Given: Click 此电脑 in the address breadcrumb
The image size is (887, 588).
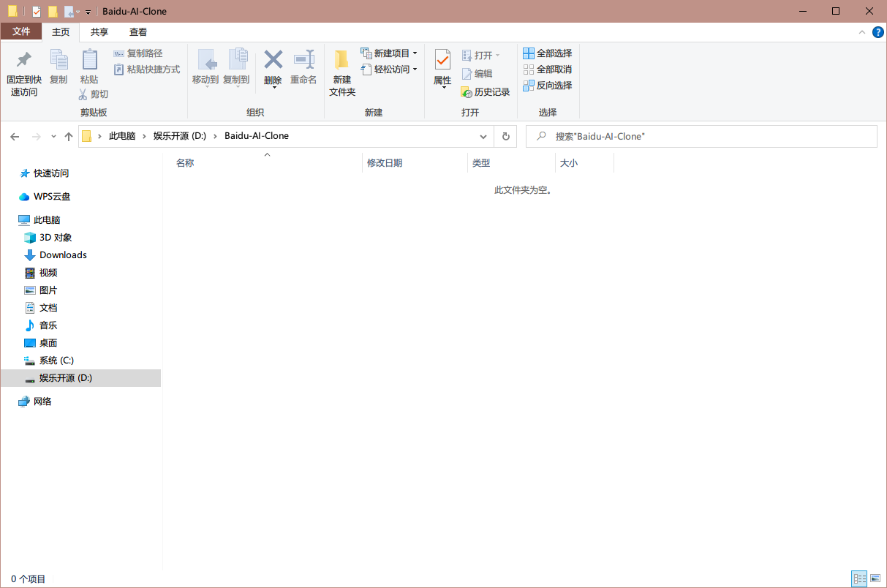Looking at the screenshot, I should 122,136.
